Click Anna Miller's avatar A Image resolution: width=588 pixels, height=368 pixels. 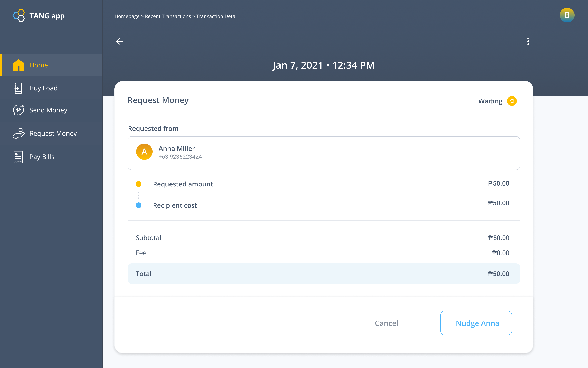(x=144, y=152)
